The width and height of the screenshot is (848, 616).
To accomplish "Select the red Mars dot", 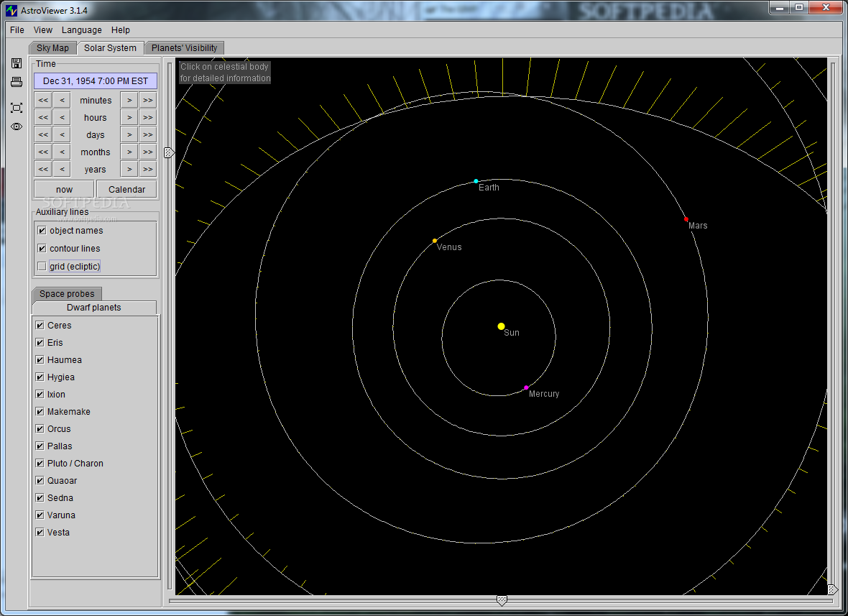I will (x=686, y=219).
